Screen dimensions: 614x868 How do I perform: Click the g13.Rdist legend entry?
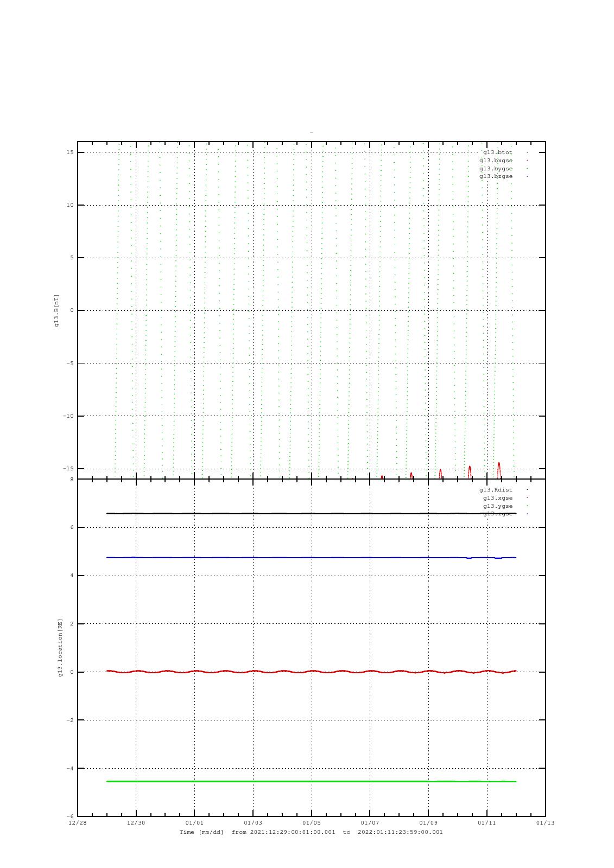click(x=496, y=490)
